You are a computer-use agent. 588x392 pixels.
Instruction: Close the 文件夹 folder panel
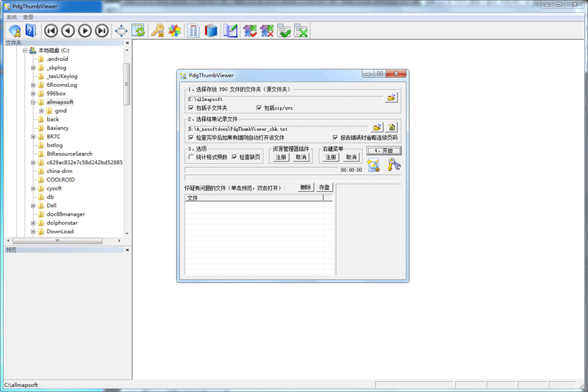tap(127, 43)
